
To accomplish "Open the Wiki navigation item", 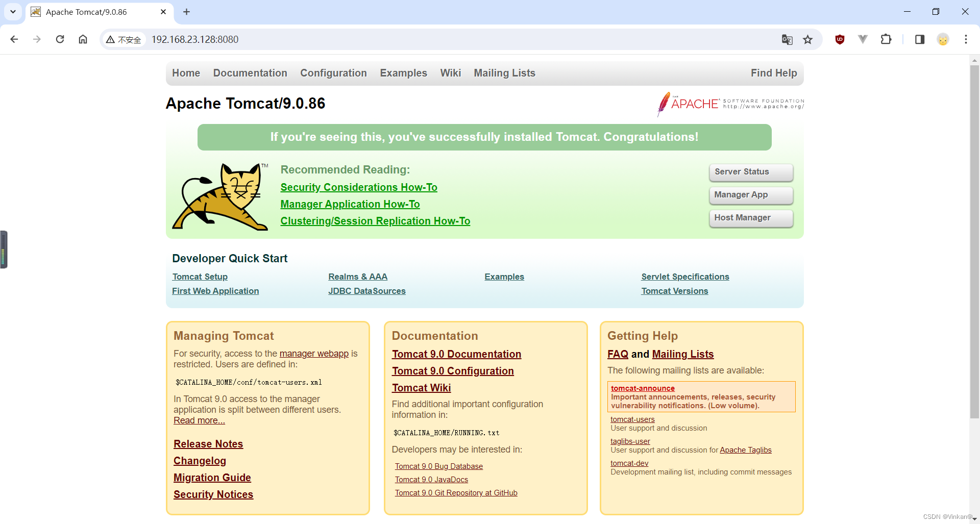I will tap(450, 73).
